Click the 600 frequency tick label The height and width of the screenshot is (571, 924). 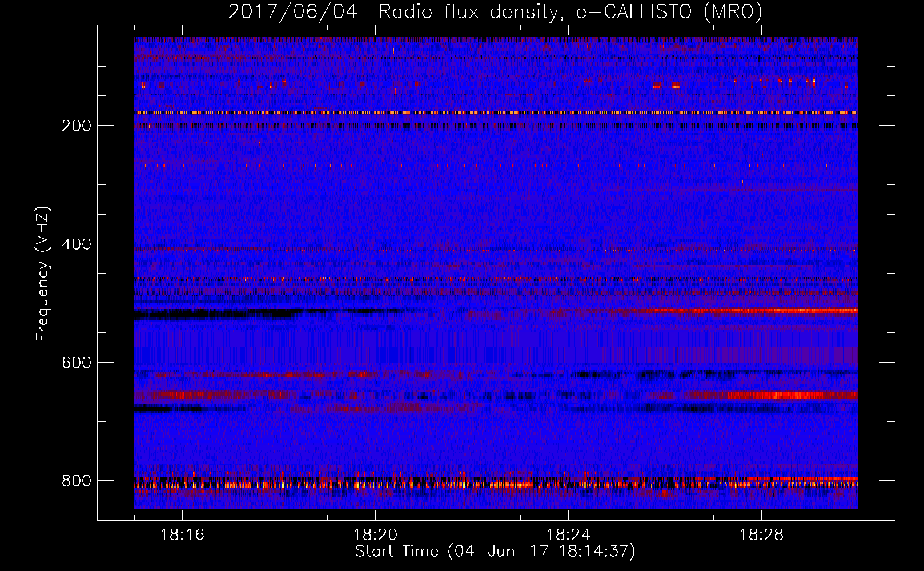(77, 363)
